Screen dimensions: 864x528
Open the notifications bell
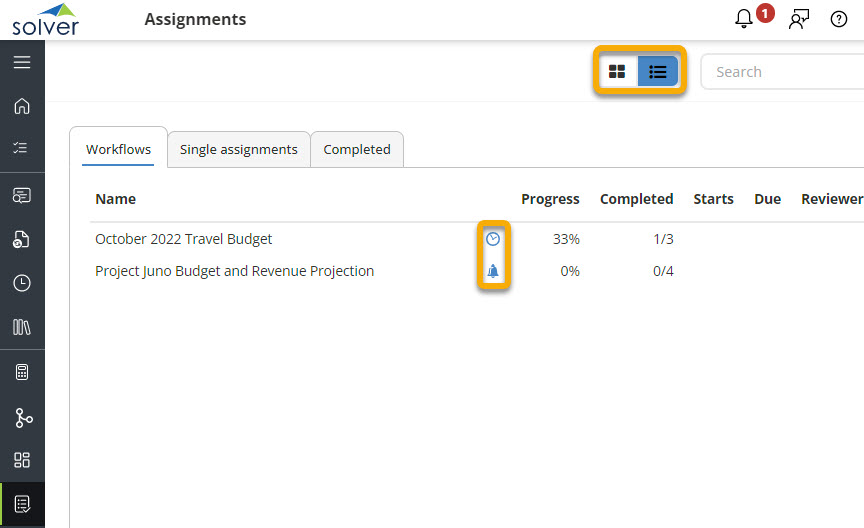744,19
